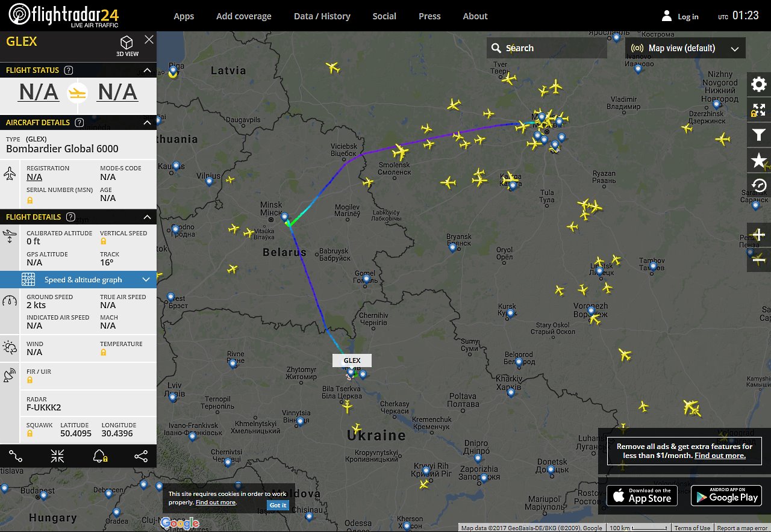Zoom out with the minus button

pos(759,259)
